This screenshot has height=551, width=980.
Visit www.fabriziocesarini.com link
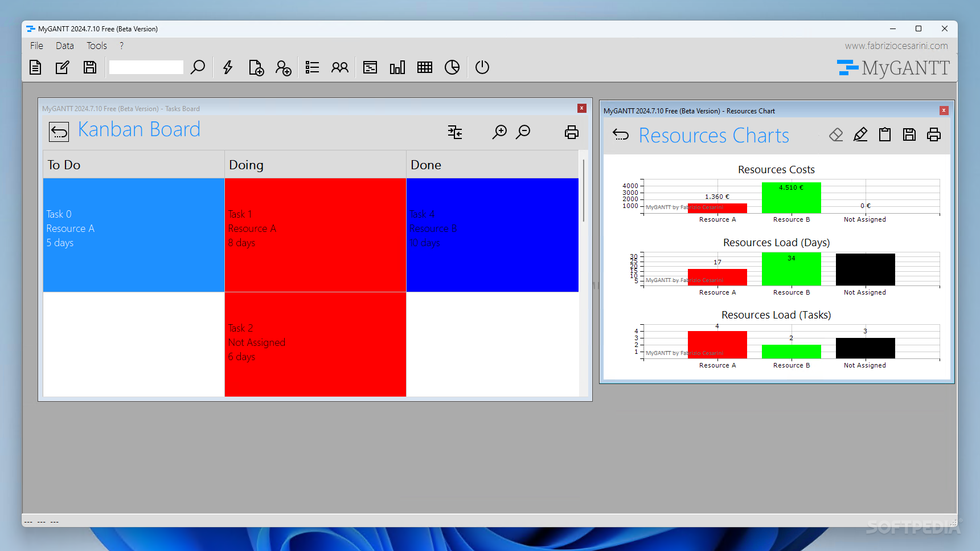click(896, 46)
